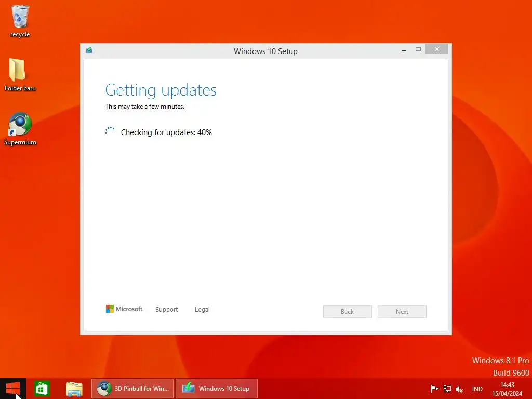This screenshot has height=399, width=532.
Task: Open the recycle bin desktop icon
Action: point(20,21)
